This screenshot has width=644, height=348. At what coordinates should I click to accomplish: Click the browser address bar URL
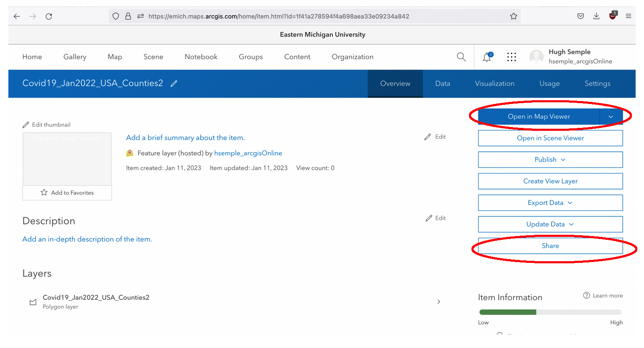tap(279, 16)
